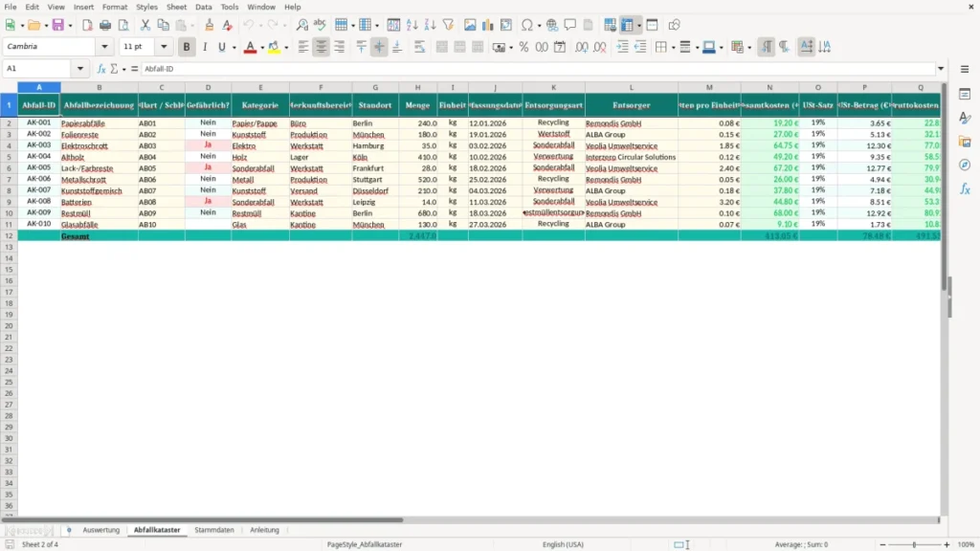Open the Data menu
This screenshot has height=551, width=980.
coord(203,7)
